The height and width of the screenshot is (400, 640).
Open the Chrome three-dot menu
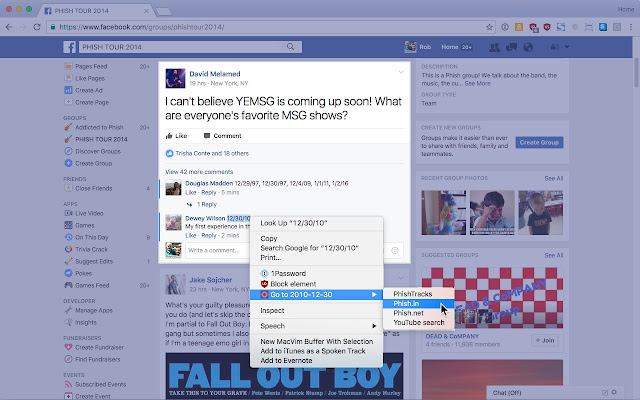tap(631, 27)
